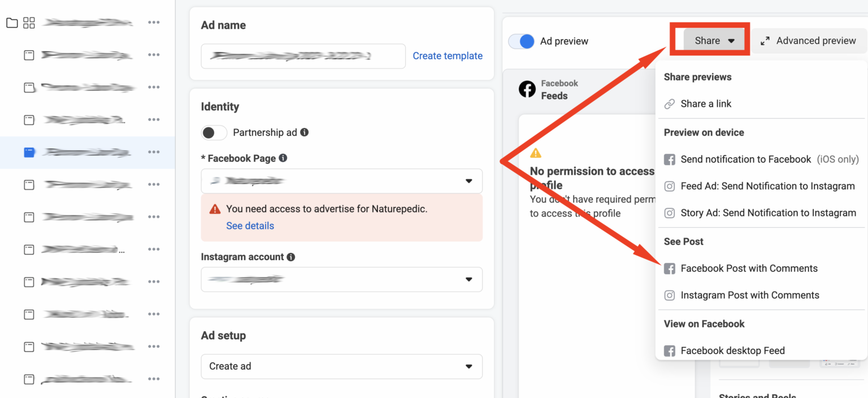Screen dimensions: 868x398
Task: Open the Facebook Page dropdown
Action: 341,181
